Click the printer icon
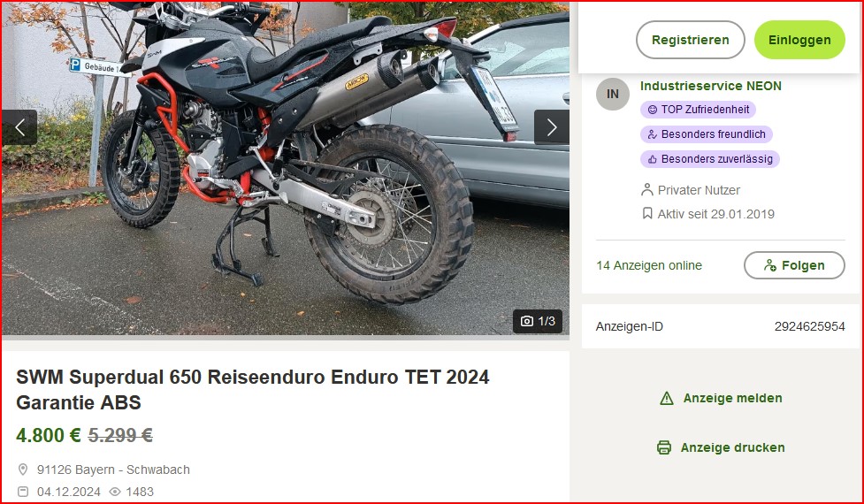 [x=664, y=447]
